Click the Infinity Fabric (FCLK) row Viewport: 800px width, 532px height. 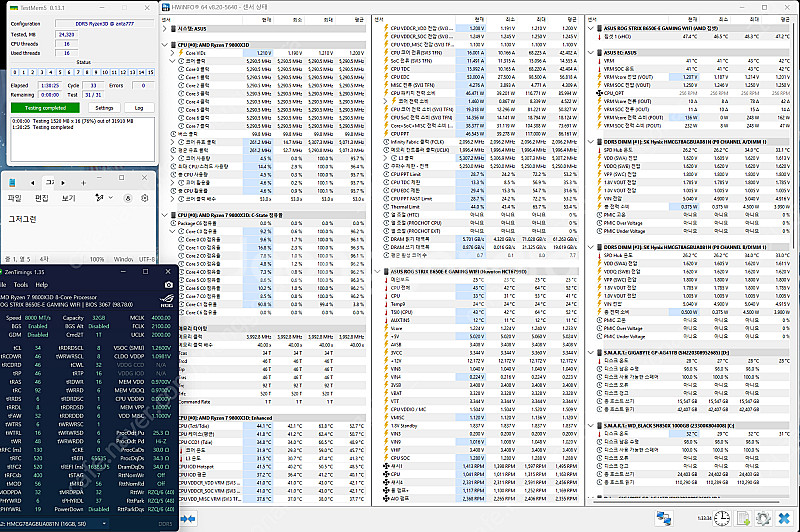pyautogui.click(x=481, y=142)
